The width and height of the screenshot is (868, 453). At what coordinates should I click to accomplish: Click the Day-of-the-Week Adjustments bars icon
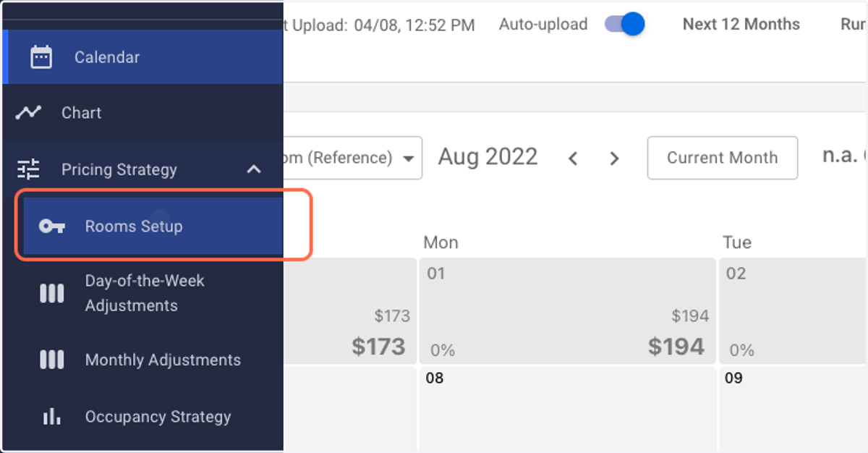52,293
